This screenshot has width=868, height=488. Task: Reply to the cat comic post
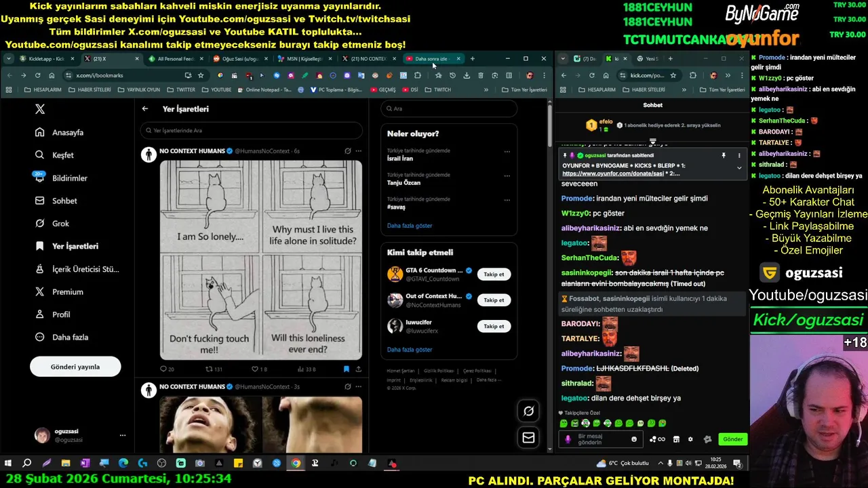167,369
